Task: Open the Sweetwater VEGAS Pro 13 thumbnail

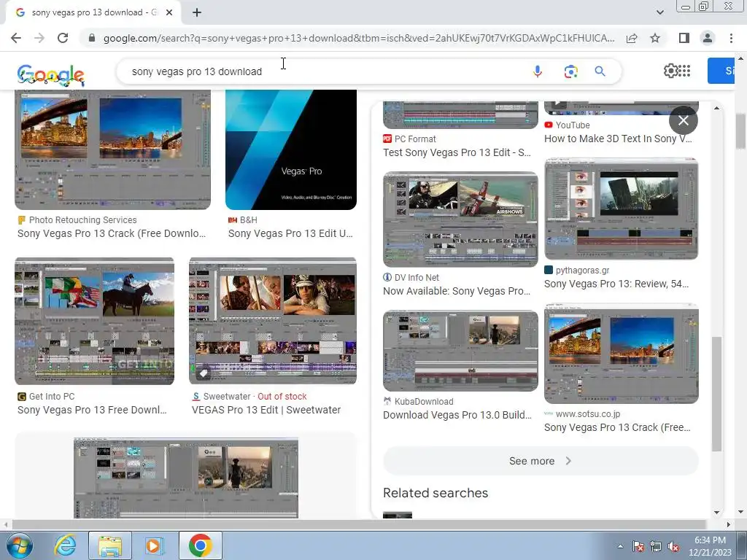Action: 273,321
